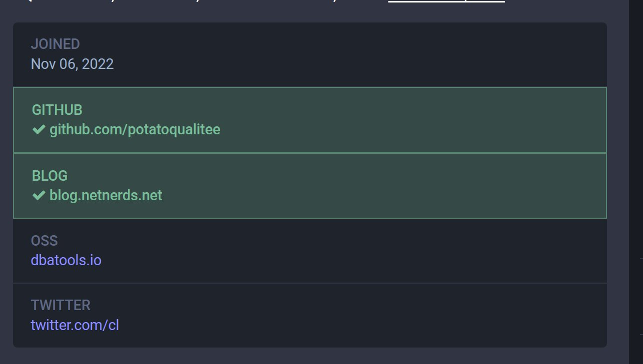
Task: Select the Nov 06, 2022 join date
Action: (x=72, y=64)
